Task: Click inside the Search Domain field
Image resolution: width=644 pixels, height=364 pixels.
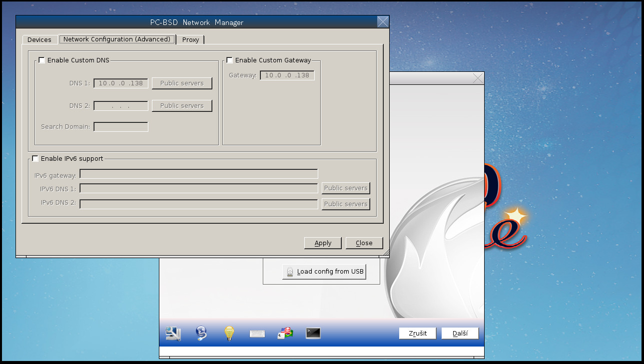Action: click(x=120, y=126)
